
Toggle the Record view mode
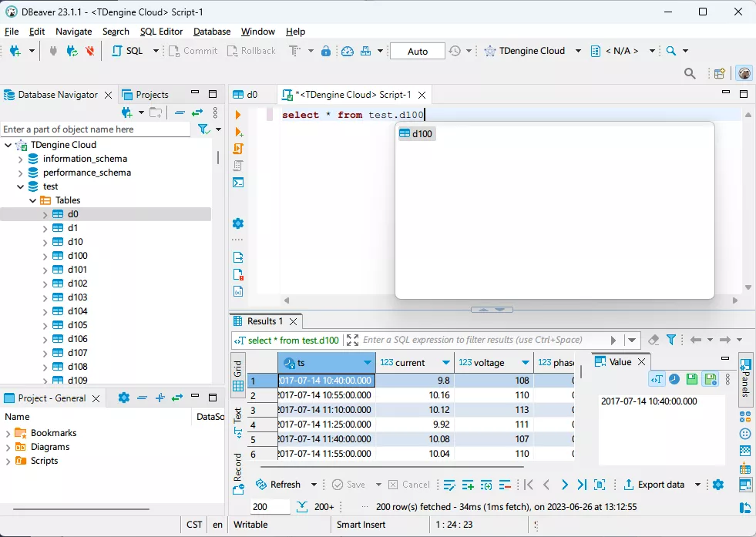click(x=237, y=472)
